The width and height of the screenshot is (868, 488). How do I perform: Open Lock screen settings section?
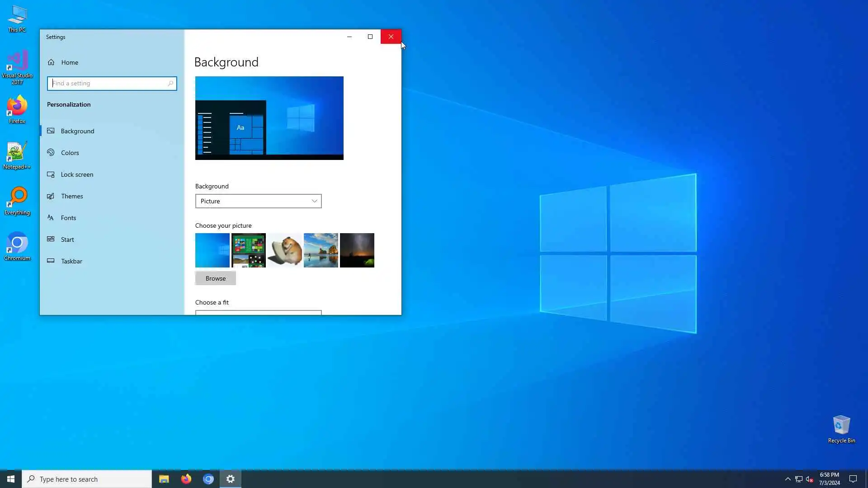point(77,174)
